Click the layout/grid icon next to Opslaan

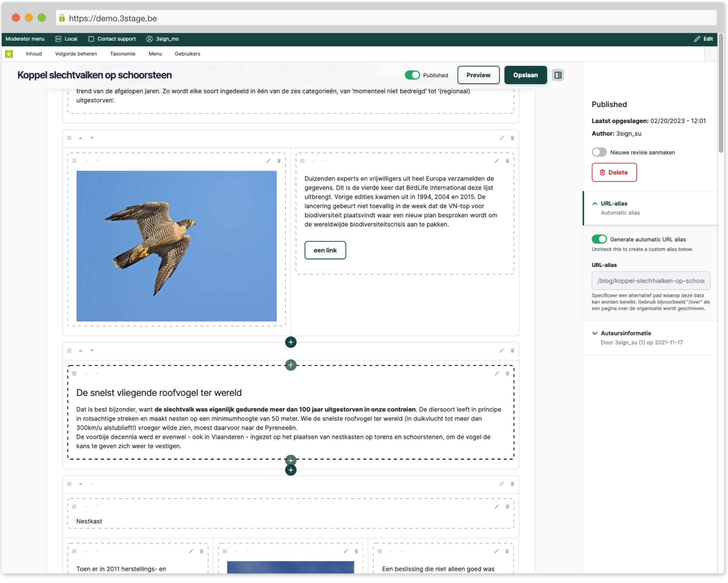(558, 75)
